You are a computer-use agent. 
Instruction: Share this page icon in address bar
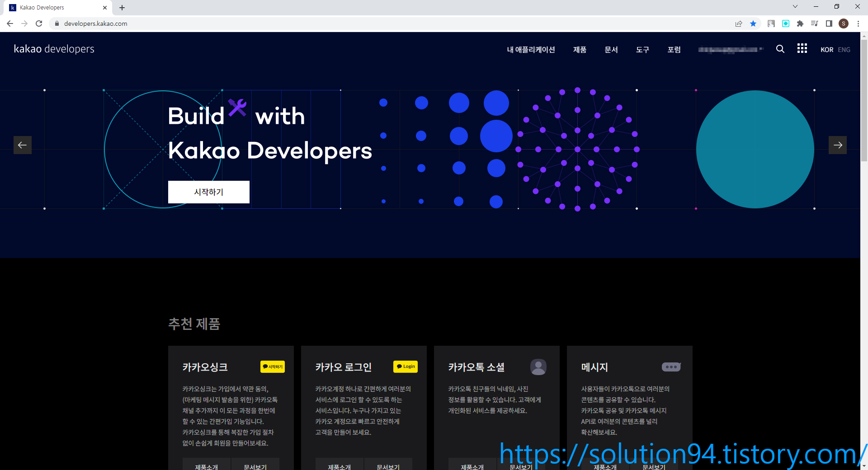coord(739,23)
